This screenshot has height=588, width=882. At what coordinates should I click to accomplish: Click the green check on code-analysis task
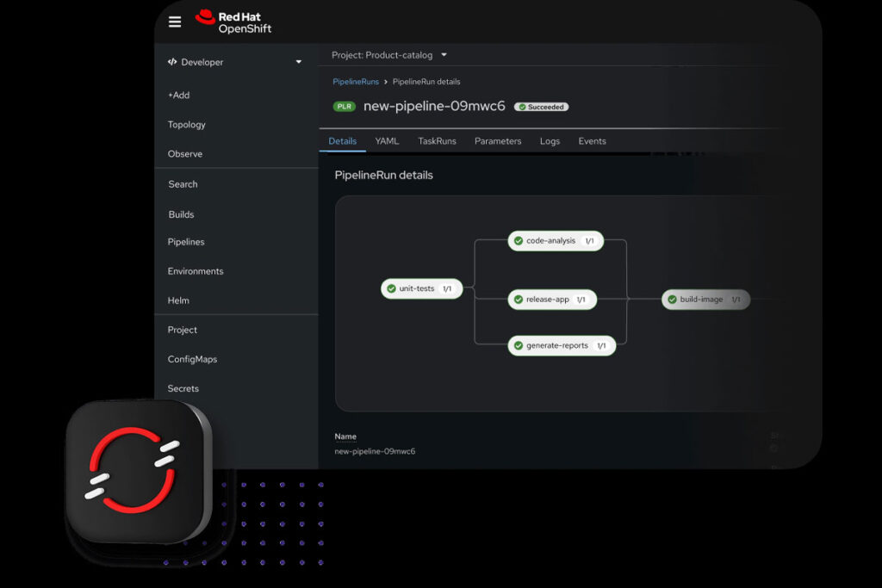click(518, 241)
